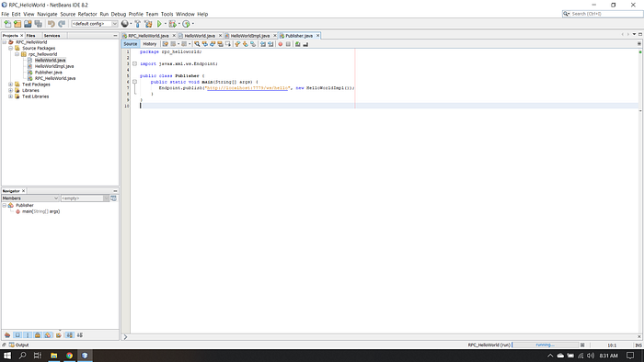The width and height of the screenshot is (644, 362).
Task: Run the project with green play icon
Action: click(x=159, y=24)
